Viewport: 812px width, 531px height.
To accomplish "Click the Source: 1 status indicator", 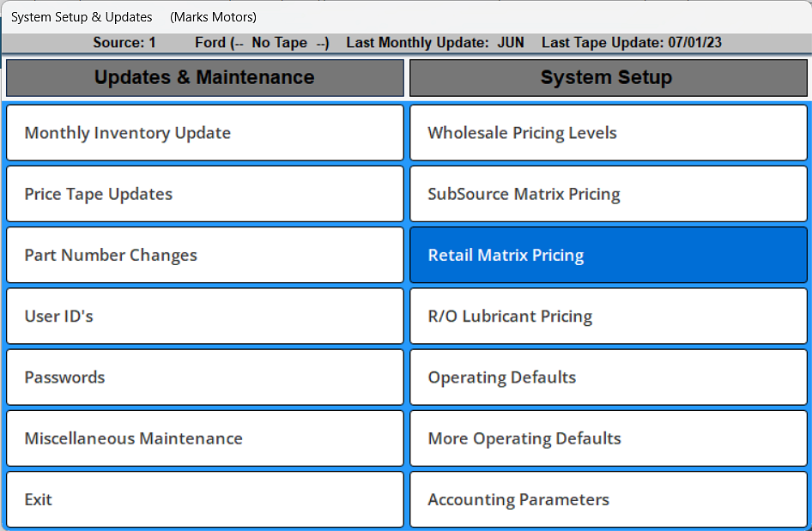I will (x=124, y=42).
